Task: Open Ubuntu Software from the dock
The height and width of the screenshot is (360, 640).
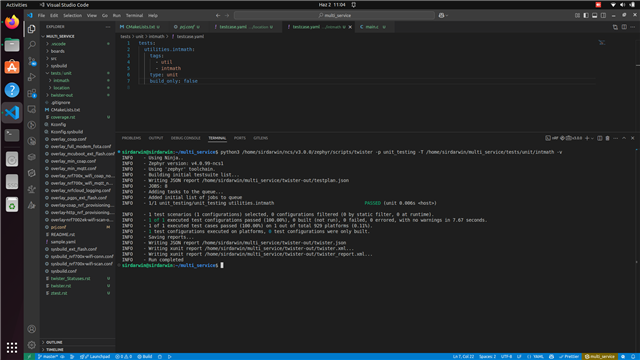Action: (12, 67)
